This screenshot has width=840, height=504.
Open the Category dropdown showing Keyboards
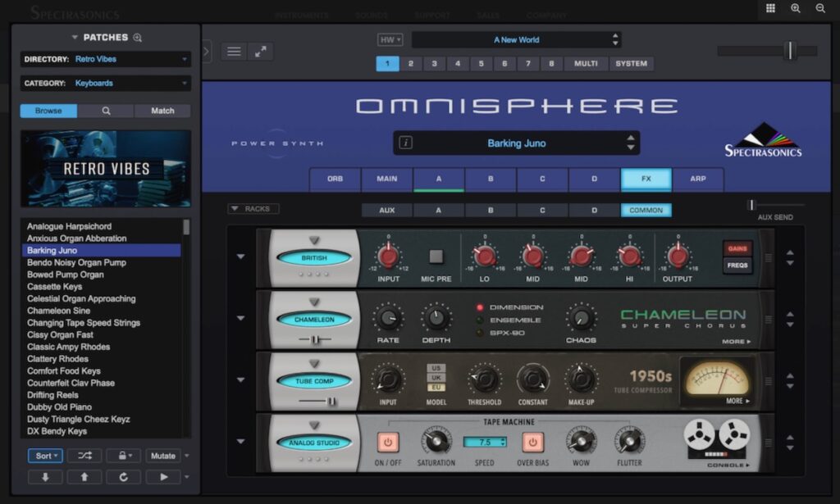(106, 83)
